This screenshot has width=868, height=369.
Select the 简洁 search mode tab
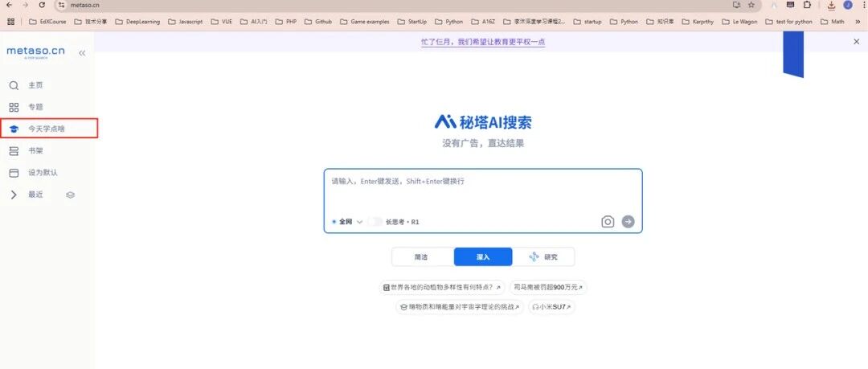421,257
